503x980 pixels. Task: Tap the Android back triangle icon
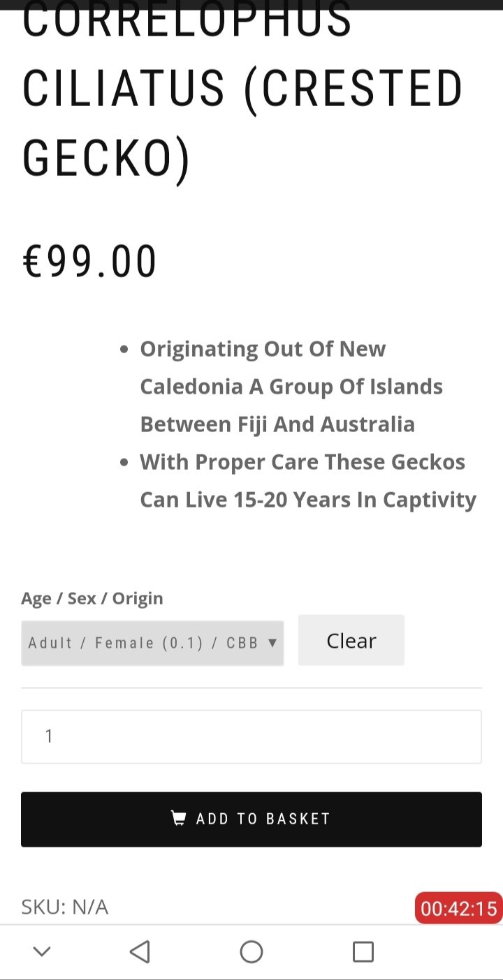[x=140, y=951]
